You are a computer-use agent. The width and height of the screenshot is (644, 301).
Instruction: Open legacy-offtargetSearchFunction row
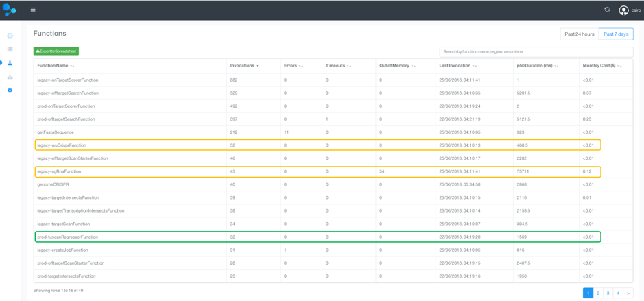click(x=333, y=93)
